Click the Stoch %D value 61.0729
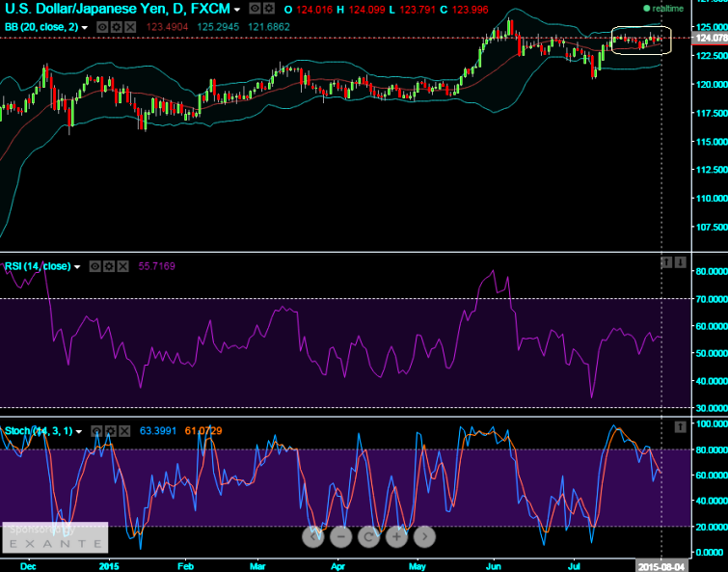Viewport: 728px width, 572px height. (203, 431)
